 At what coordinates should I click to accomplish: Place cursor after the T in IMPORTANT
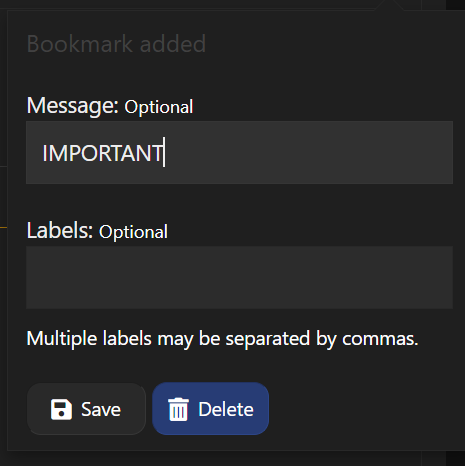point(164,152)
